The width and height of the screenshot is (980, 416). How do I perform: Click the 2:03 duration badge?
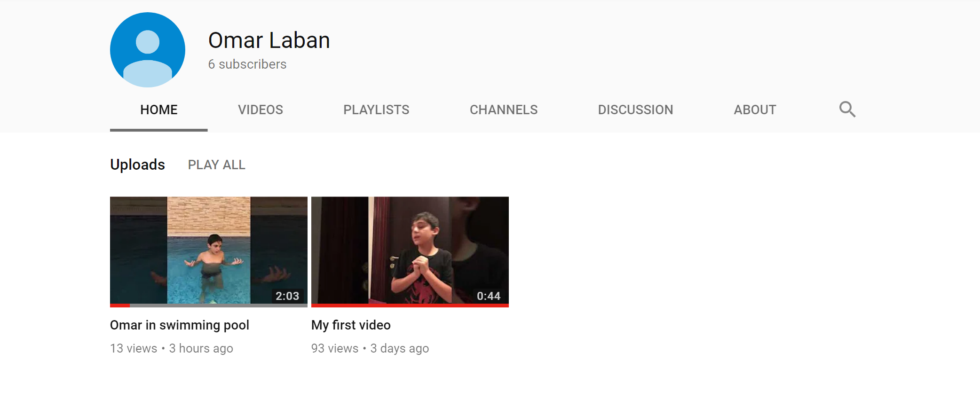tap(287, 296)
